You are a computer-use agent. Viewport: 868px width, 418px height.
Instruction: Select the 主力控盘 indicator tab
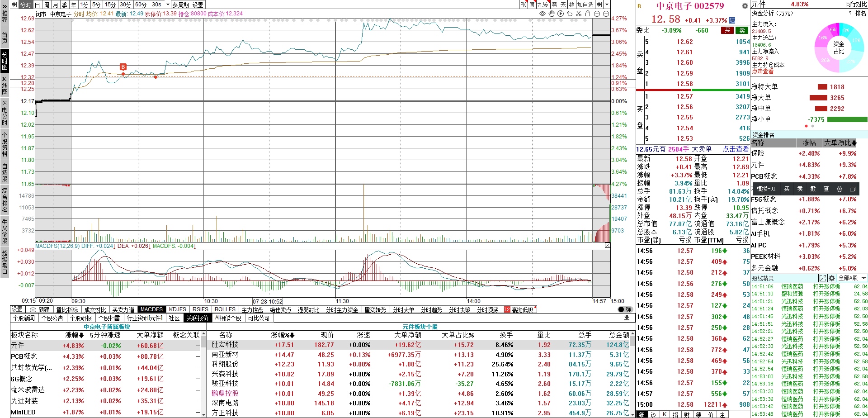[x=252, y=309]
